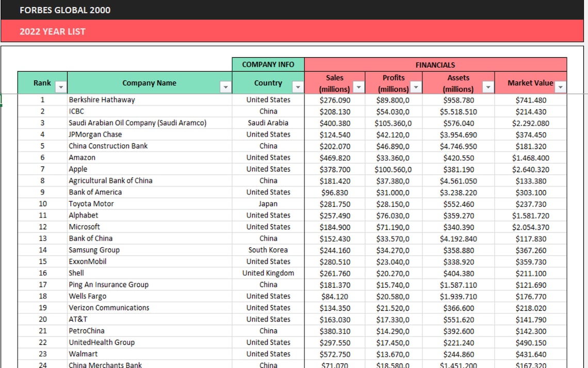Select the FINANCIALS merged header cell
Image resolution: width=588 pixels, height=368 pixels.
pyautogui.click(x=435, y=64)
